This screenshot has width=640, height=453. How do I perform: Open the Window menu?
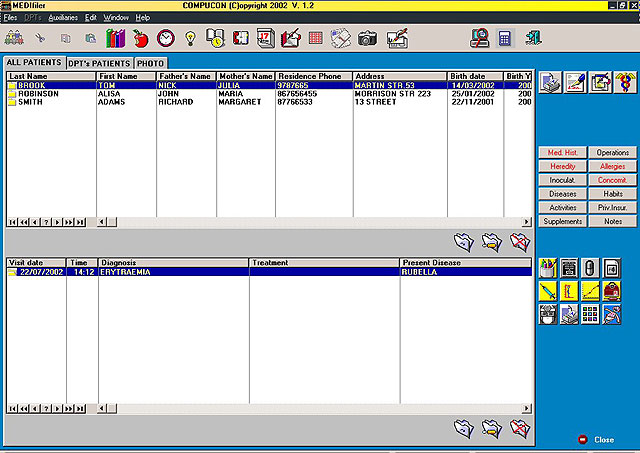[116, 18]
